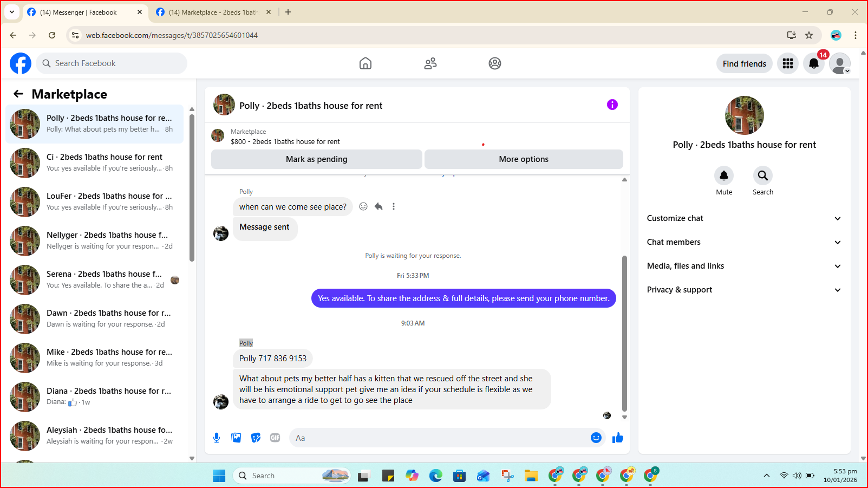Click Mark as pending button
The height and width of the screenshot is (488, 868).
[317, 159]
